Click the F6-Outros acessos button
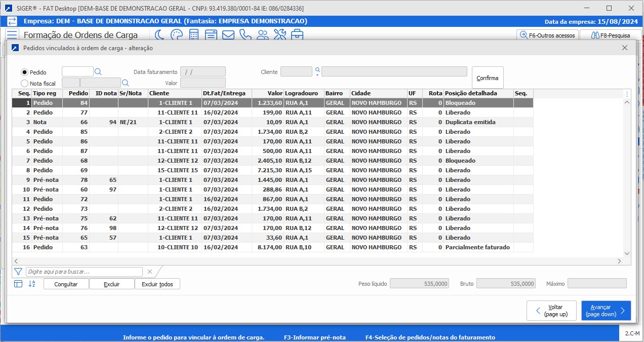This screenshot has height=342, width=644. click(x=547, y=35)
